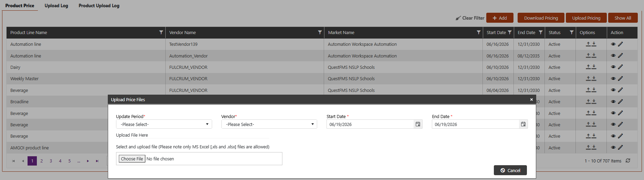Edit AMGOI product line row with pencil icon
The image size is (644, 180).
[620, 147]
